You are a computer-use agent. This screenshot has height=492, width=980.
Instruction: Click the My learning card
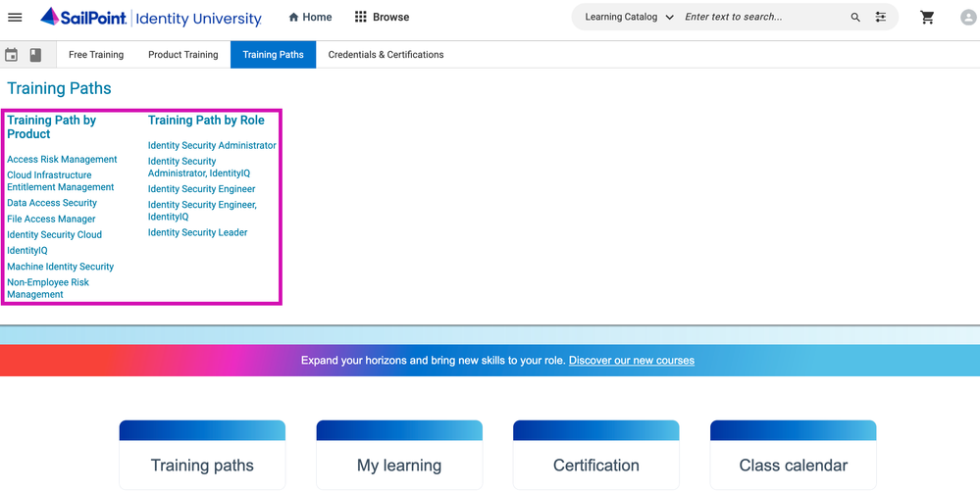click(399, 465)
